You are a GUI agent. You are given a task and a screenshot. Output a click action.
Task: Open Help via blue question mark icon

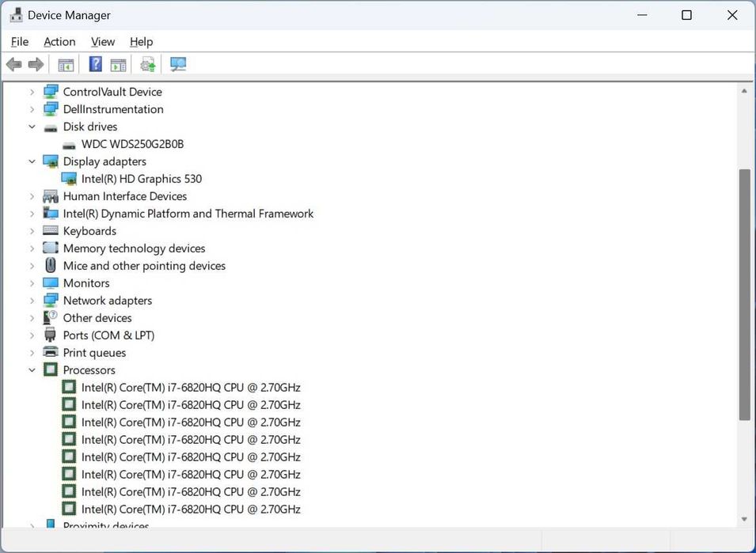[96, 63]
